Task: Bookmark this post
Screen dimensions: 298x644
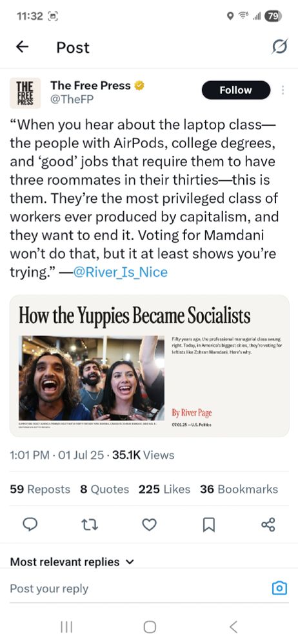Action: click(x=209, y=524)
